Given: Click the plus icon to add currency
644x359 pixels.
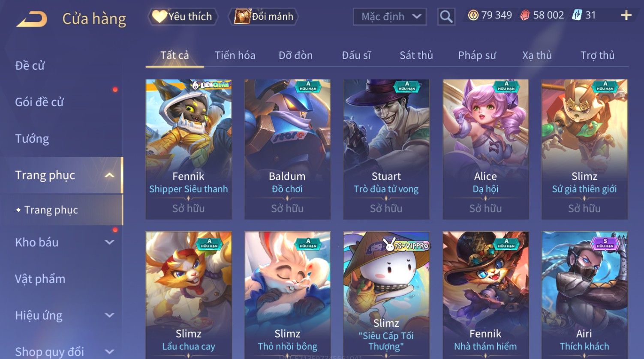Looking at the screenshot, I should [626, 15].
